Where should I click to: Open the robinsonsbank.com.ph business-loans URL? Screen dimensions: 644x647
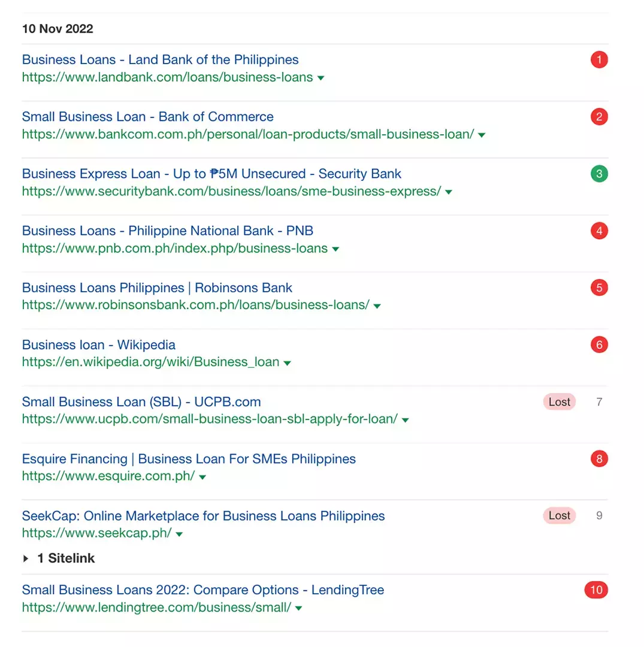195,304
